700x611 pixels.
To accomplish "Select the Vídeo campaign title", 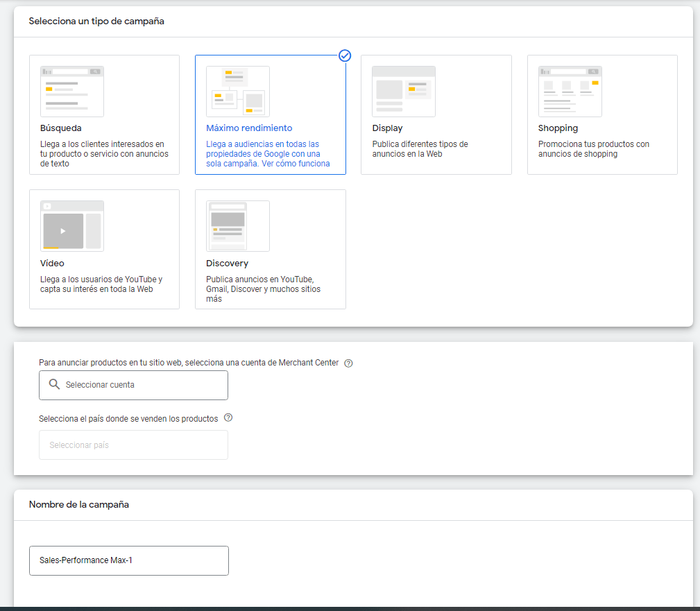I will (x=52, y=264).
